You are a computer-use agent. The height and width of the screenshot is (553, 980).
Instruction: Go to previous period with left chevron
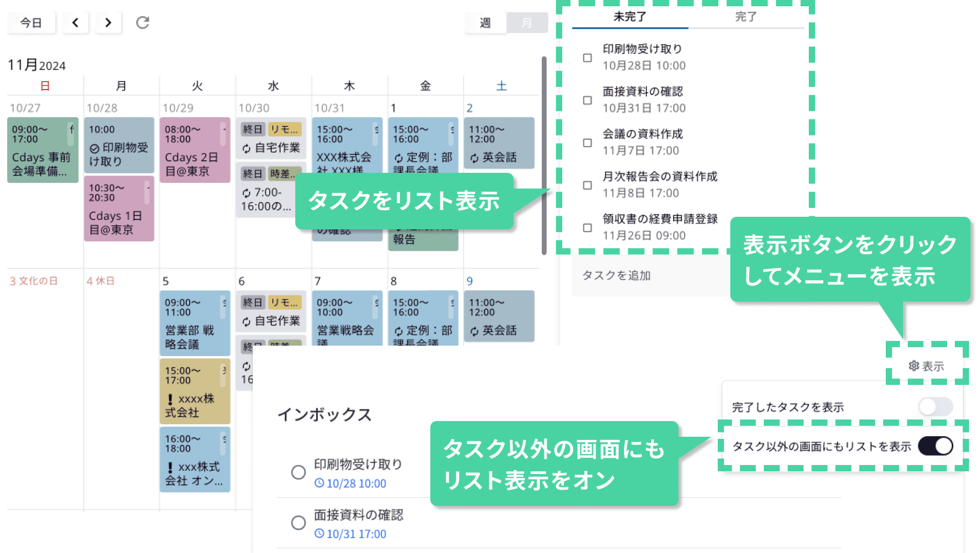click(75, 23)
